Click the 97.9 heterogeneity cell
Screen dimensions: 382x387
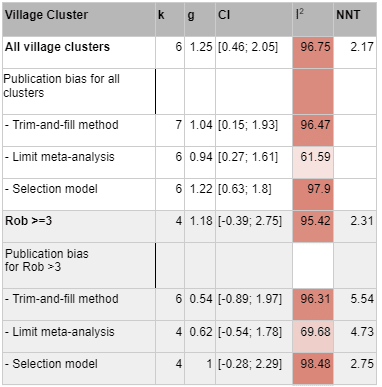pyautogui.click(x=313, y=194)
